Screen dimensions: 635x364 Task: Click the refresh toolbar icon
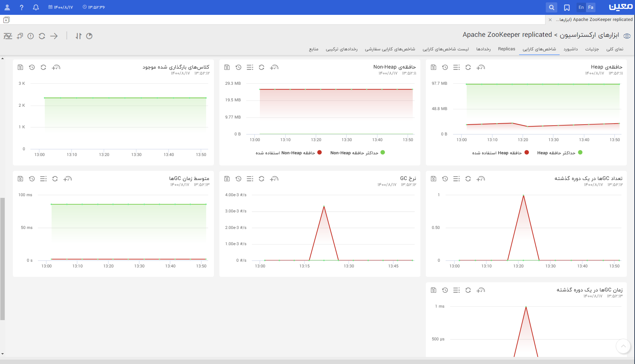click(x=42, y=36)
